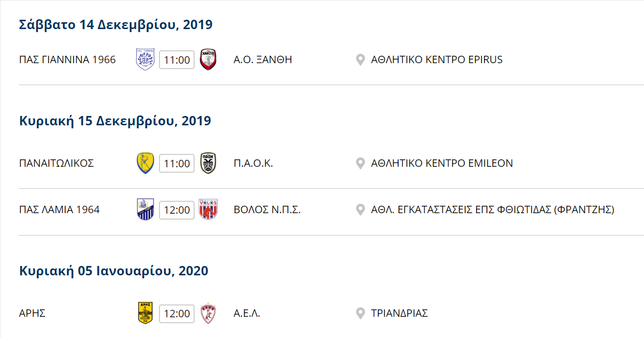
Task: Click the ΑΡΗΣ yellow club crest
Action: click(x=145, y=313)
